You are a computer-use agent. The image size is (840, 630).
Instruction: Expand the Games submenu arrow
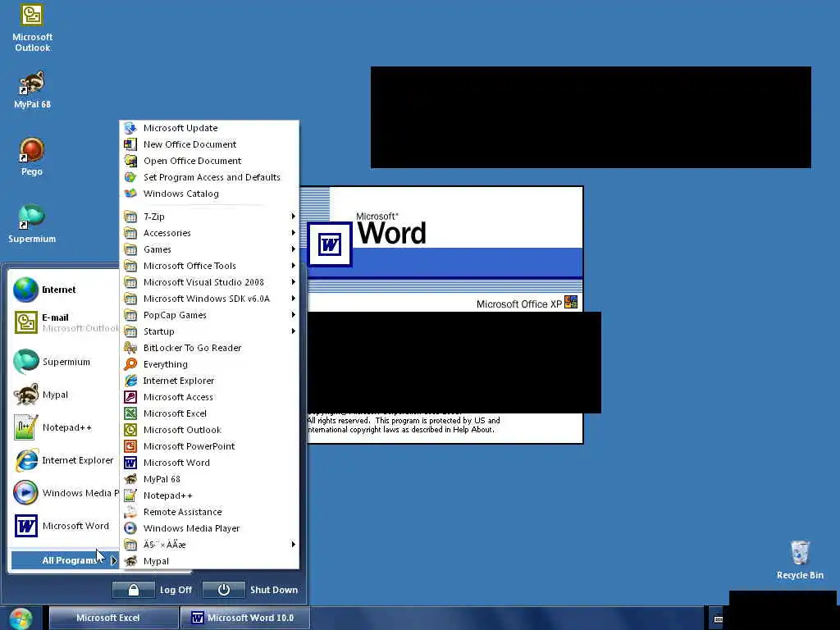click(x=293, y=249)
